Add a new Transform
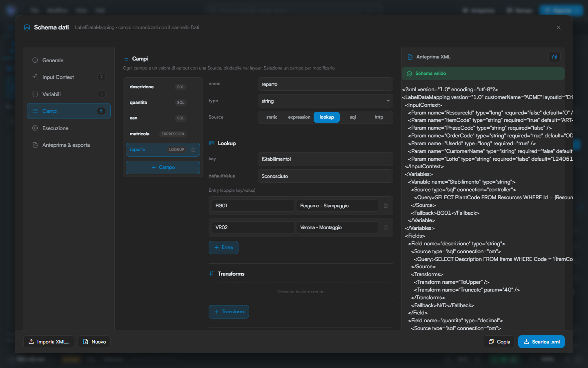 click(x=229, y=312)
